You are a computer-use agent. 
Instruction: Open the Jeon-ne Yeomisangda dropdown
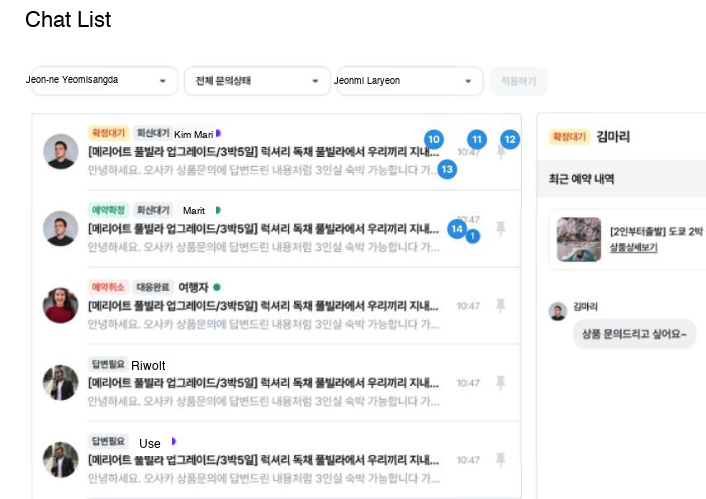tap(104, 81)
